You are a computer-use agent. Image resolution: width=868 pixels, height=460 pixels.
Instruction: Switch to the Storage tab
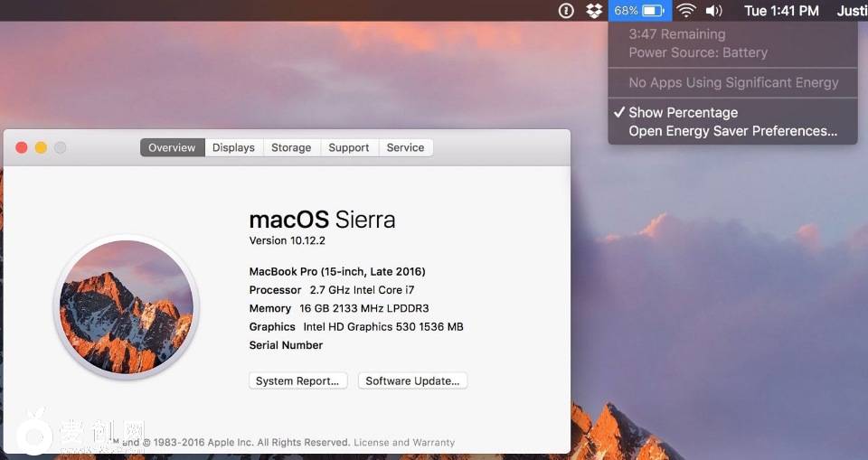click(x=291, y=147)
